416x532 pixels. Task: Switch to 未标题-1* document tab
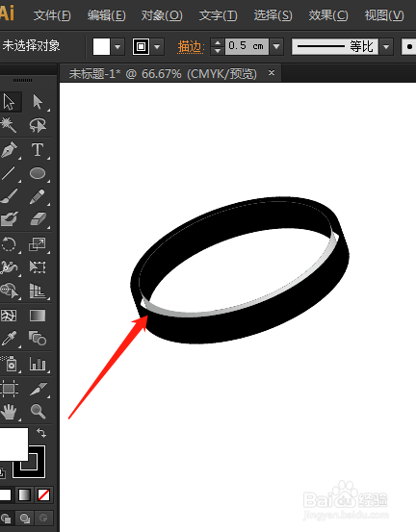click(163, 74)
